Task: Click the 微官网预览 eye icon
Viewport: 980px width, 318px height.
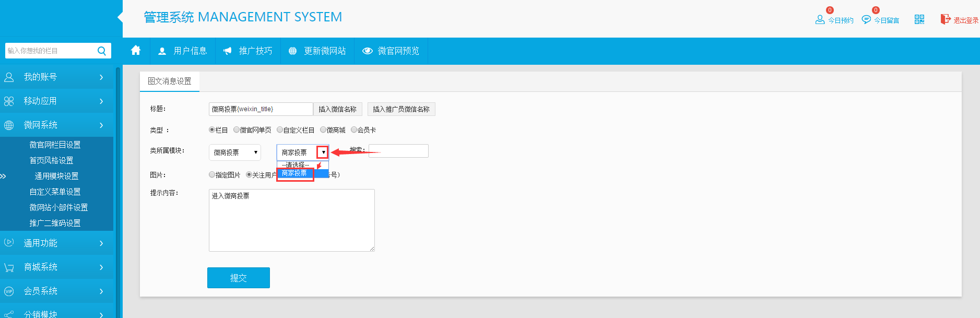Action: pyautogui.click(x=368, y=51)
